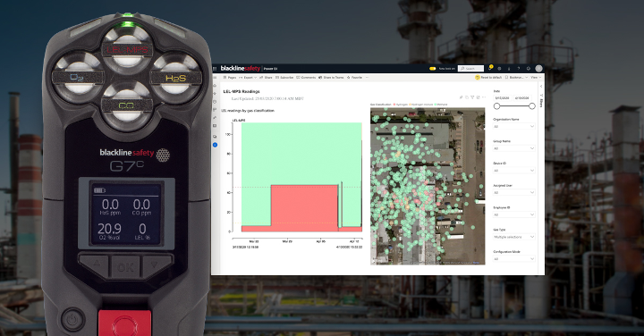The image size is (644, 336).
Task: Open focus mode icon on visual
Action: point(478,97)
